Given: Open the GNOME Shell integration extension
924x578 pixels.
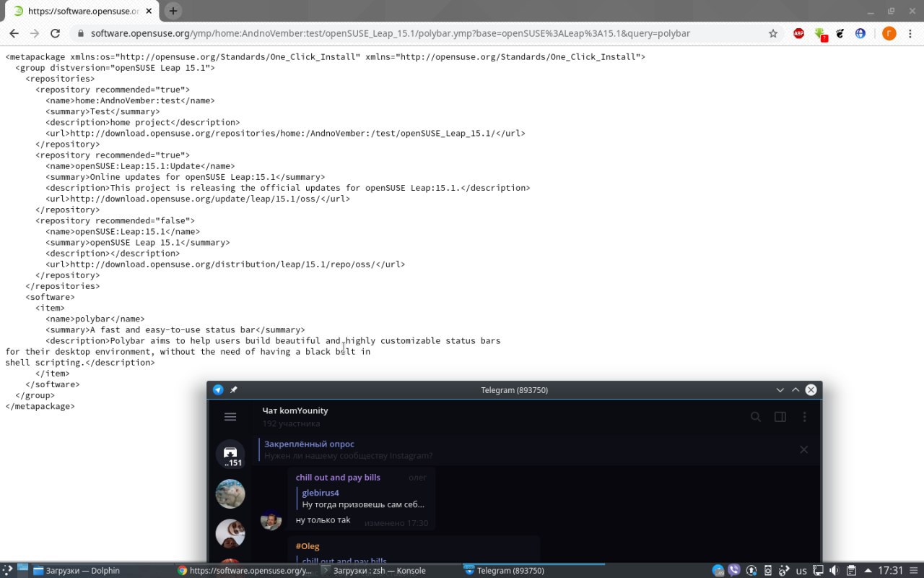Looking at the screenshot, I should click(x=840, y=33).
